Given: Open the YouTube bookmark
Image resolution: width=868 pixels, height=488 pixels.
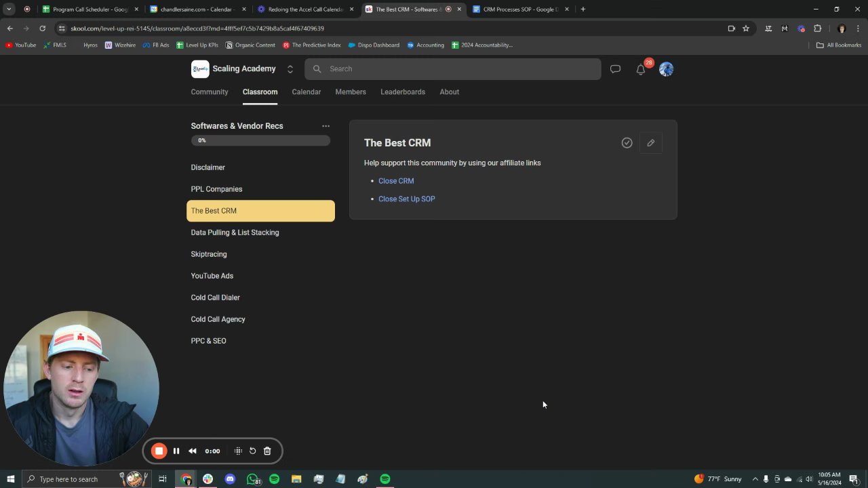Looking at the screenshot, I should point(21,45).
